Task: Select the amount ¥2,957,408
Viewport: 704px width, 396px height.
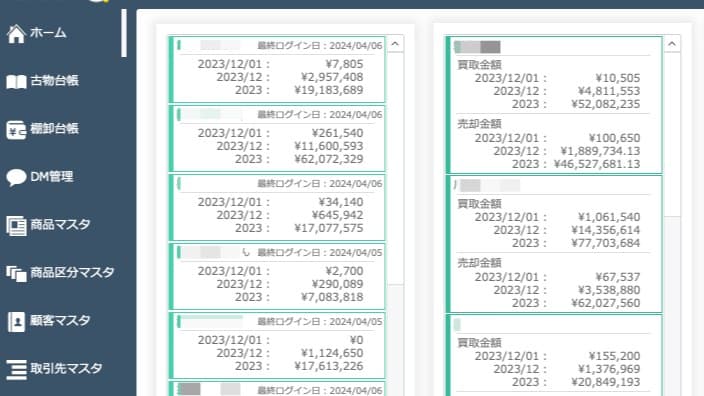Action: point(332,77)
